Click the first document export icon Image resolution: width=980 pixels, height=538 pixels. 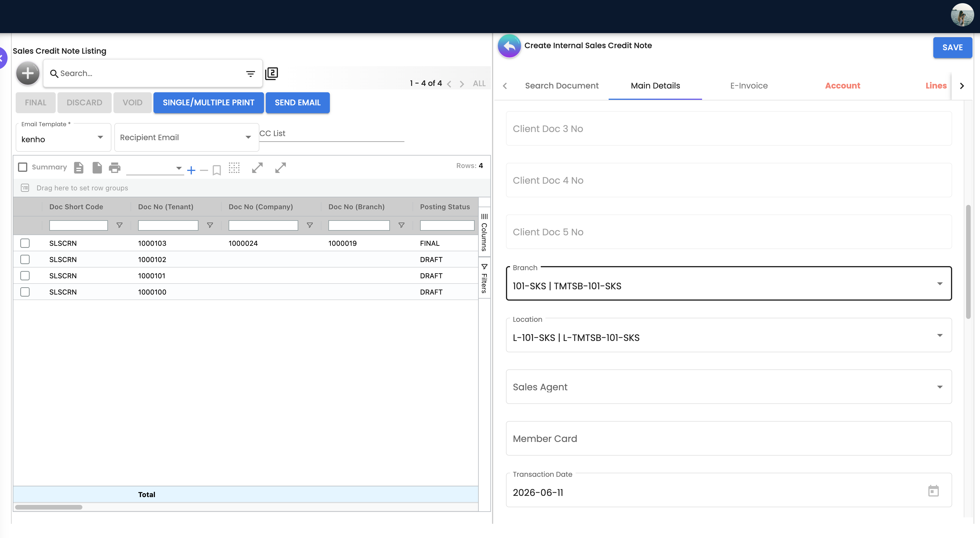pyautogui.click(x=79, y=167)
